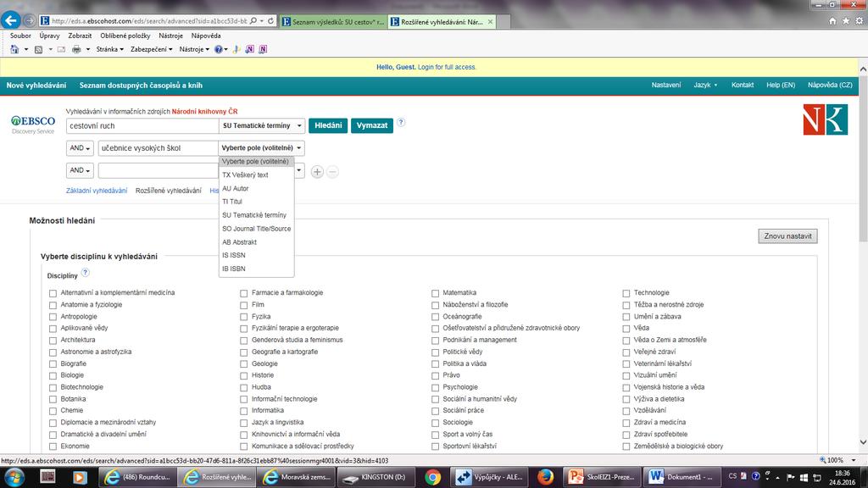This screenshot has height=488, width=868.
Task: Open KINGSTON (D:) window from taskbar
Action: (376, 477)
